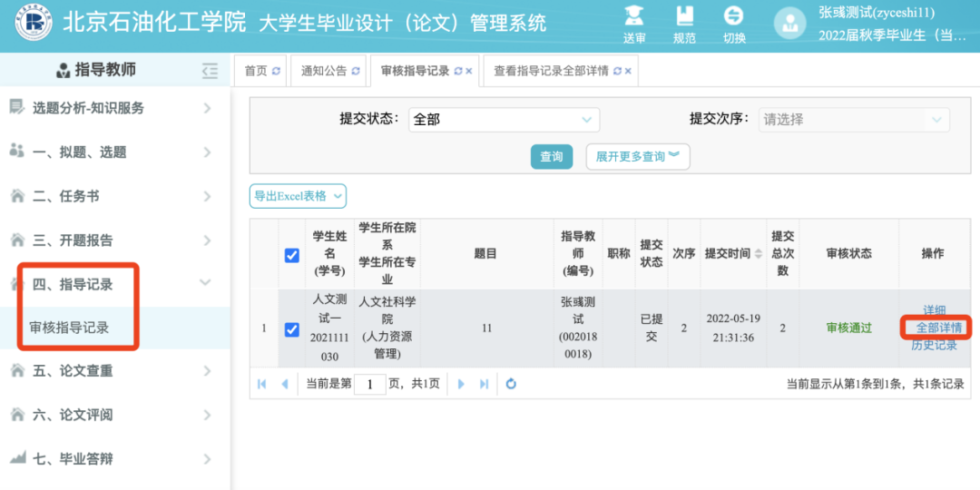
Task: Open the 全部详情 link
Action: (x=938, y=328)
